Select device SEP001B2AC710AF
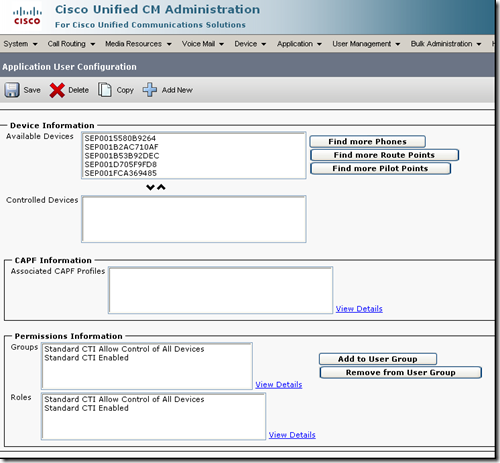The height and width of the screenshot is (463, 500). [x=121, y=147]
